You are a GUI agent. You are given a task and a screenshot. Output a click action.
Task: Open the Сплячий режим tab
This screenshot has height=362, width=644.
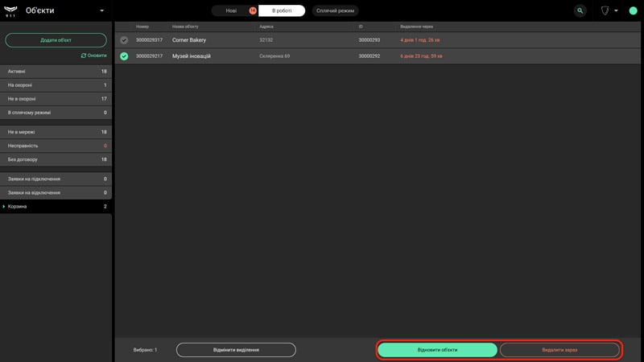tap(335, 10)
